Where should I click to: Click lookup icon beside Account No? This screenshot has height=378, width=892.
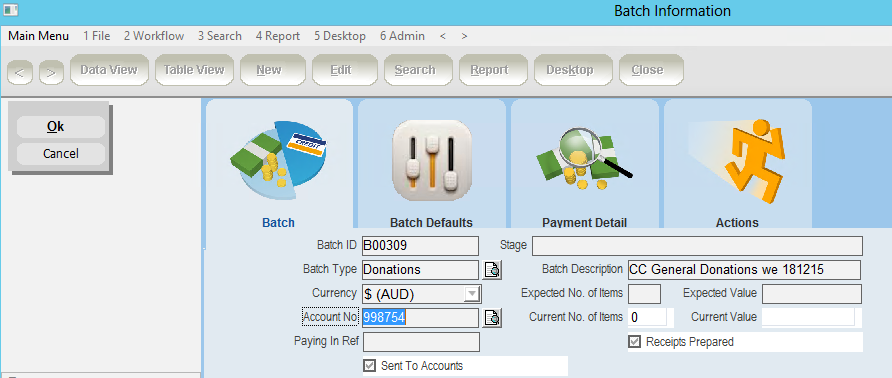coord(492,318)
